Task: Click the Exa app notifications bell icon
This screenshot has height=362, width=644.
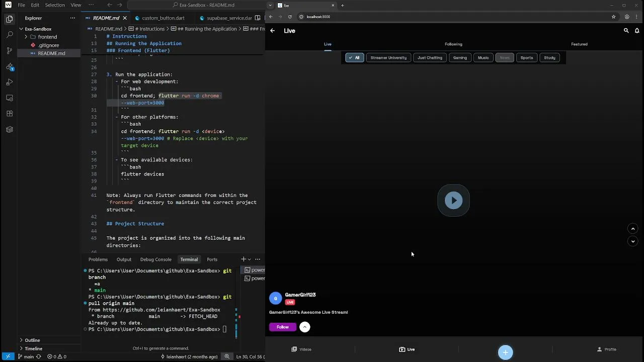Action: (x=637, y=31)
